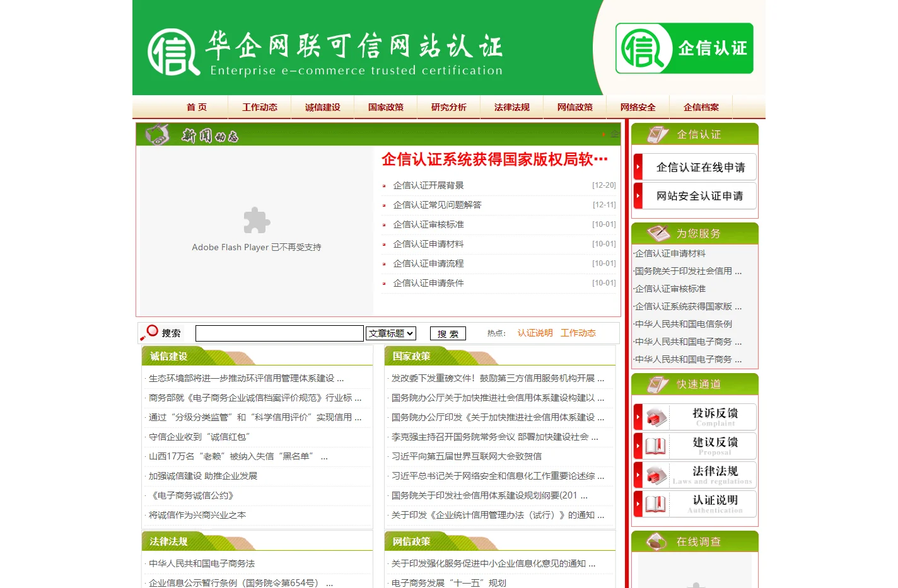898x588 pixels.
Task: Click the 认证说明 book icon
Action: pyautogui.click(x=656, y=504)
